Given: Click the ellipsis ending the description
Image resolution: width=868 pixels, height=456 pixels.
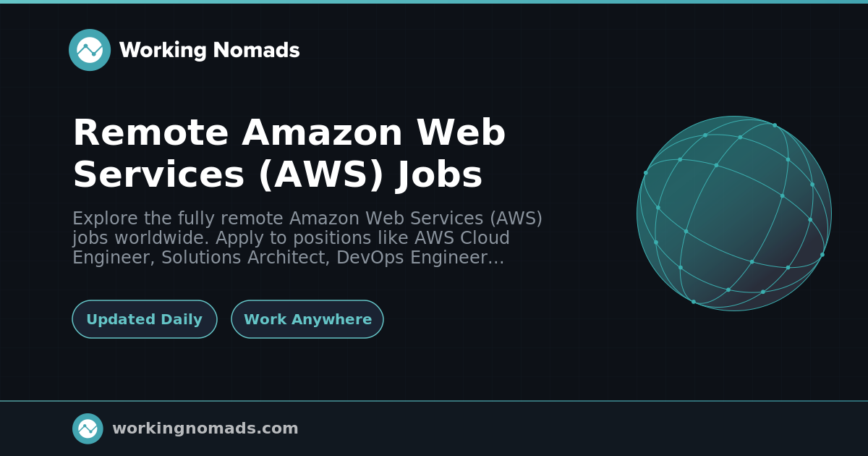Looking at the screenshot, I should tap(497, 259).
